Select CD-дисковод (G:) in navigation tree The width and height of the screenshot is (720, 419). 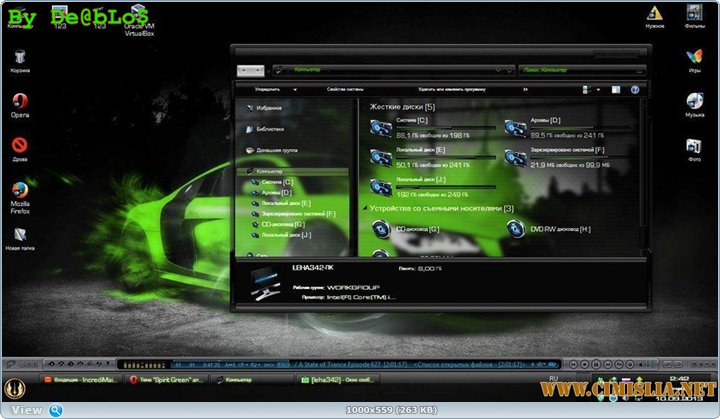click(x=278, y=224)
